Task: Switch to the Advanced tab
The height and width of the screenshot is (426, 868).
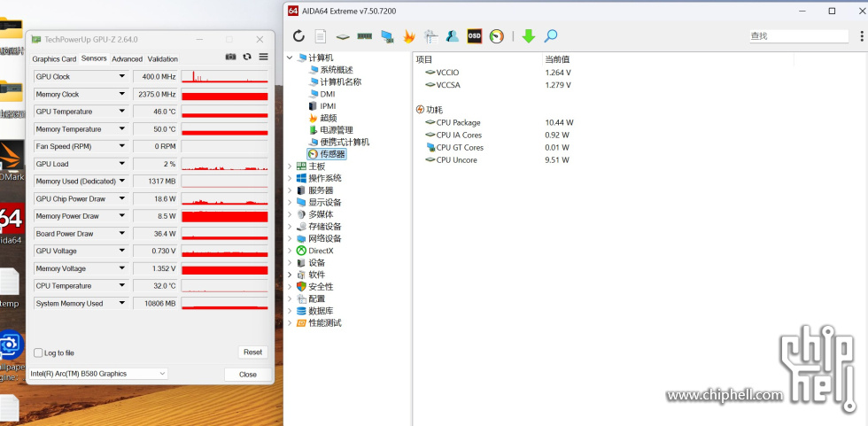Action: point(128,59)
